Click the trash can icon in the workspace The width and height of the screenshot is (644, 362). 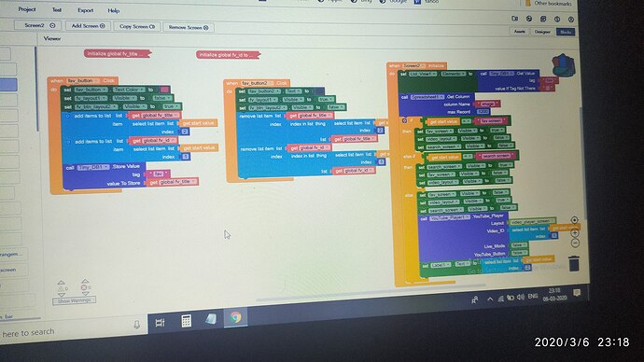point(574,263)
